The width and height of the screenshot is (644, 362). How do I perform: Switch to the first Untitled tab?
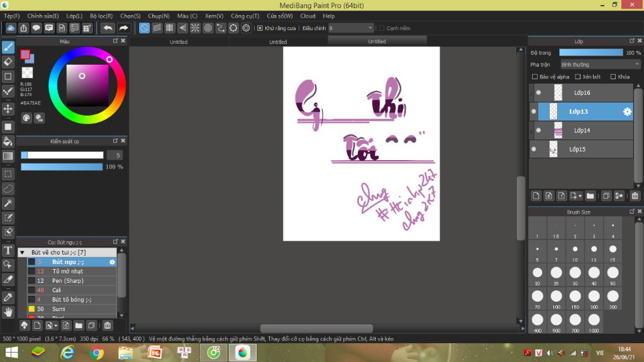pos(179,41)
